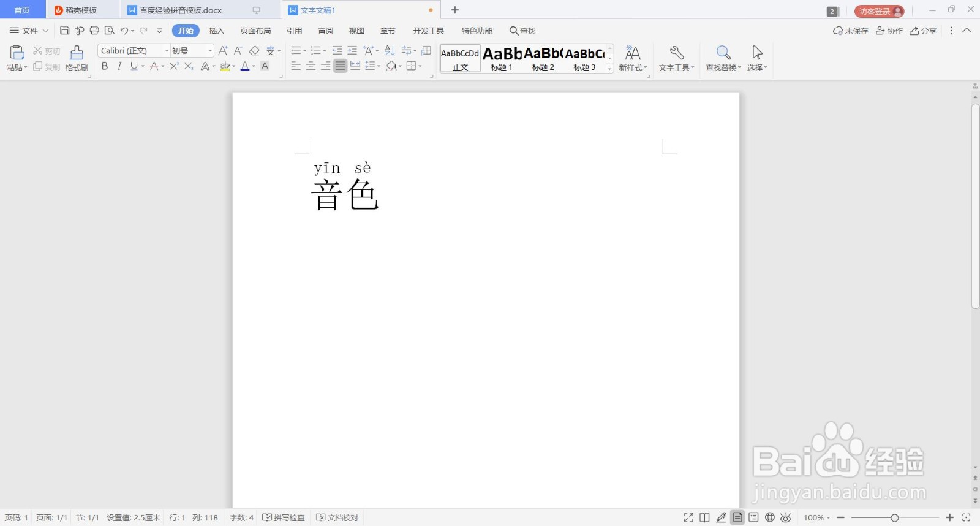Click the new tab plus button
This screenshot has width=980, height=526.
(455, 10)
